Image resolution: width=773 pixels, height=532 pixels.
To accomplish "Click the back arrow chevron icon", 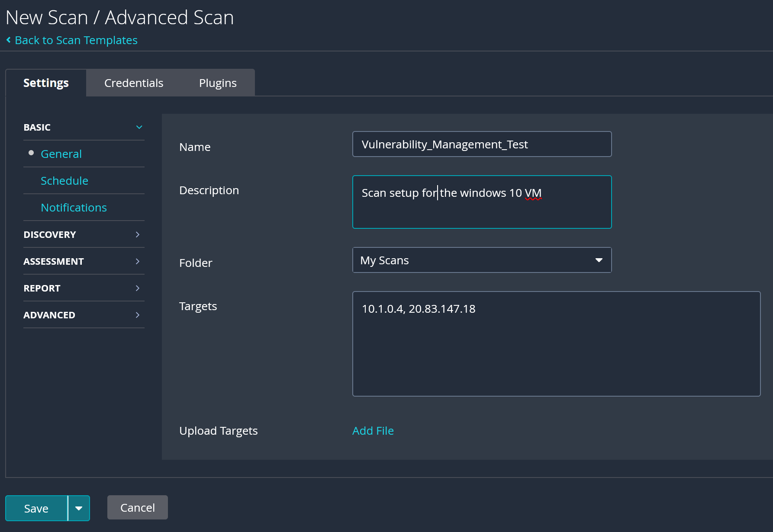I will (x=8, y=40).
